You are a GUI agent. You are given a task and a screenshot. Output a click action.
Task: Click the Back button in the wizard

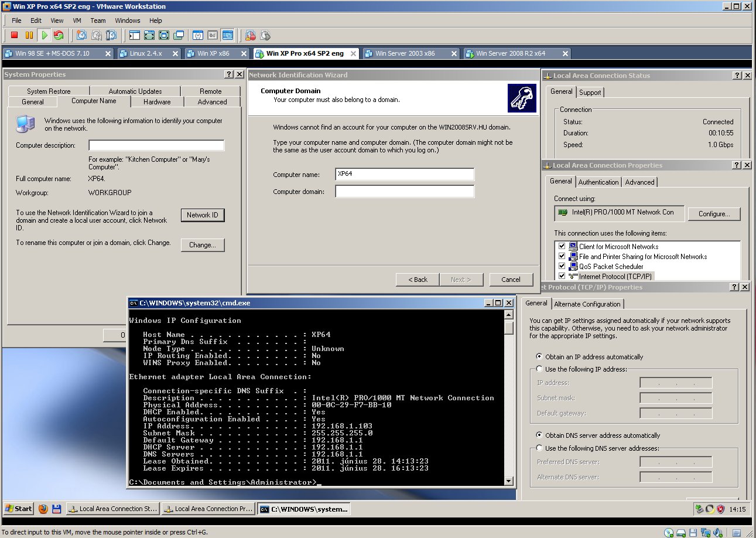(418, 280)
